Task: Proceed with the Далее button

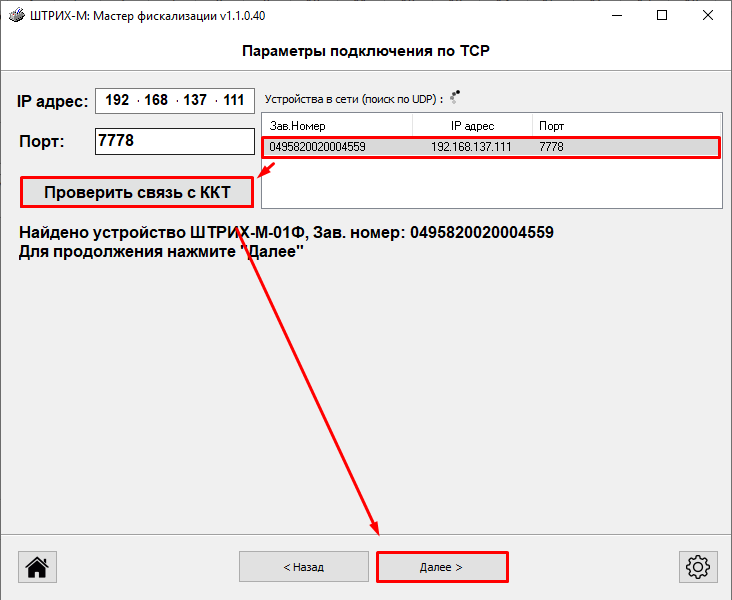Action: pyautogui.click(x=441, y=567)
